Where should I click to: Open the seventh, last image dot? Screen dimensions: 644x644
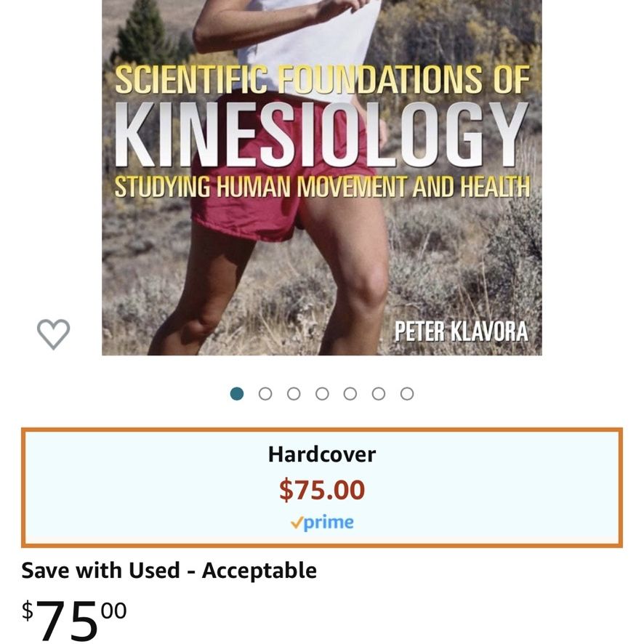(406, 393)
